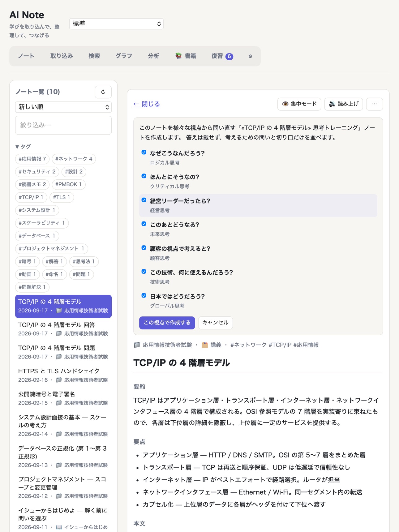Open settings via the gear icon
Screen dimensions: 399x532
250,56
